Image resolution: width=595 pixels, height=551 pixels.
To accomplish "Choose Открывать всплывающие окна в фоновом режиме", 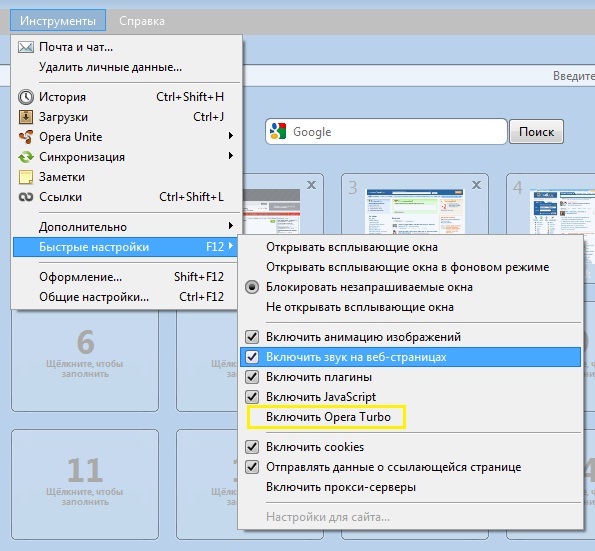I will click(x=411, y=267).
